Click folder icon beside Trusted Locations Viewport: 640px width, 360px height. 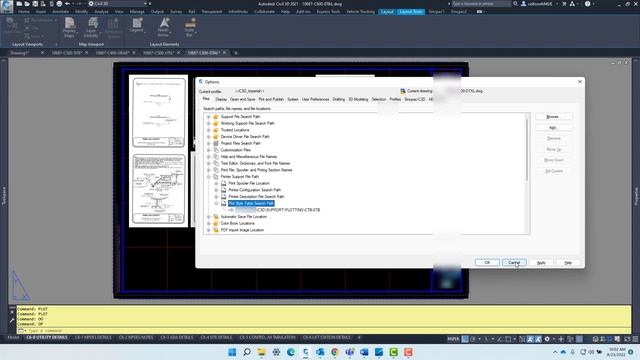tap(216, 130)
